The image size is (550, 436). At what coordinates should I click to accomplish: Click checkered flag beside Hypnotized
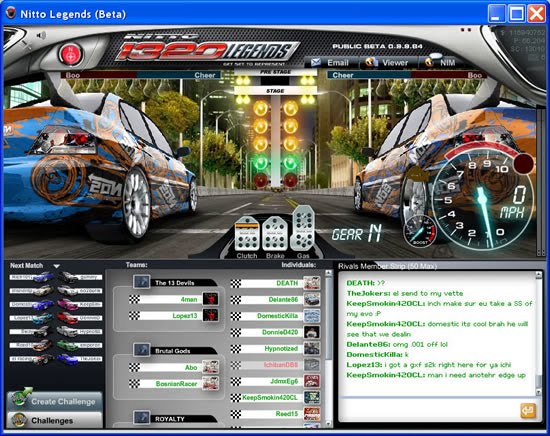(235, 349)
